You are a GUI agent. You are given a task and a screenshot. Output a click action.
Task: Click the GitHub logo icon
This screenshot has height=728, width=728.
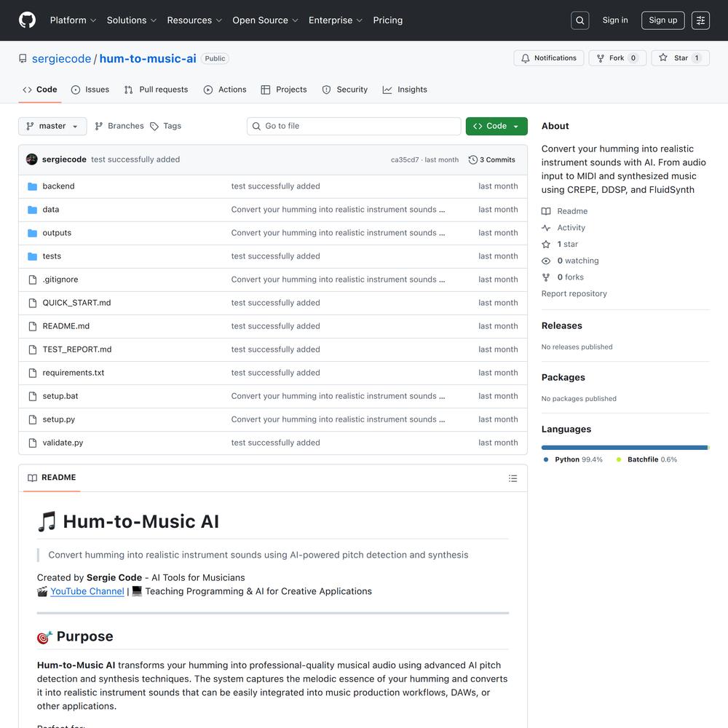[27, 20]
